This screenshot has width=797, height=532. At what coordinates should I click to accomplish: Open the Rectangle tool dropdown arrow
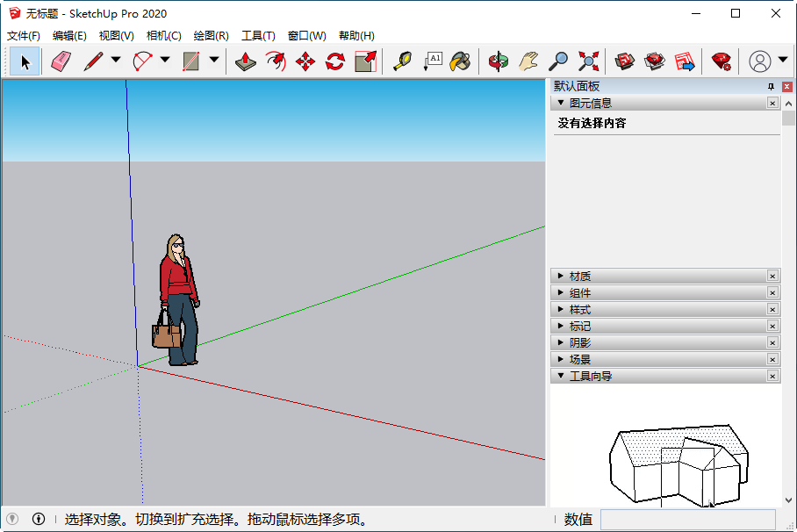[x=213, y=61]
